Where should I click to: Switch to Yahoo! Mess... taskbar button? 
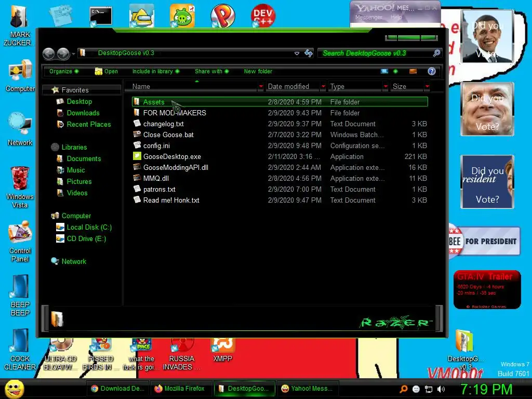[x=307, y=389]
